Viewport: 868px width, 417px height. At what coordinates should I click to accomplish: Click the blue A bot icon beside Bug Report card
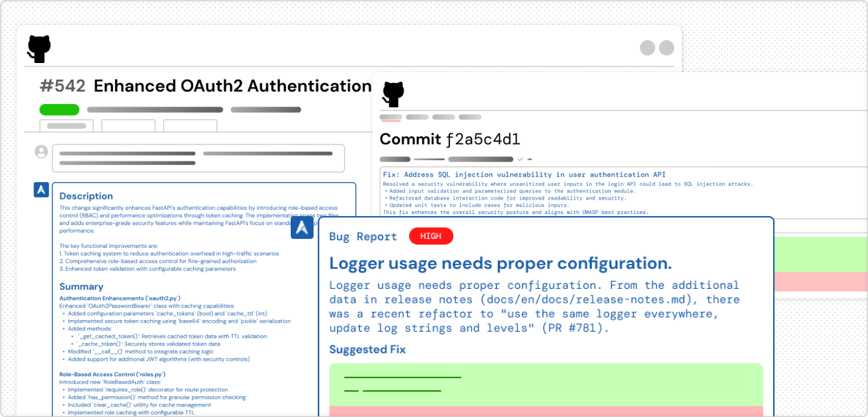point(302,227)
